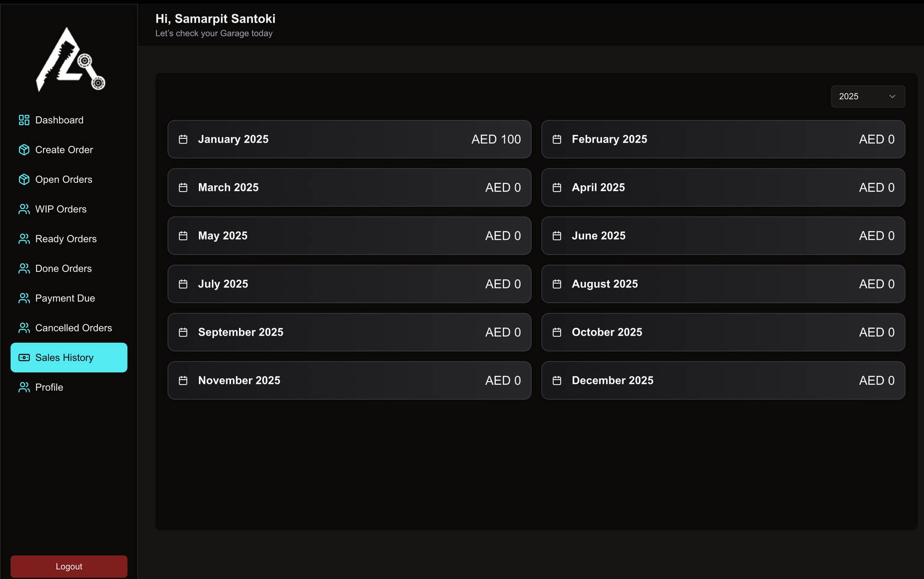Go to Open Orders page

(63, 180)
